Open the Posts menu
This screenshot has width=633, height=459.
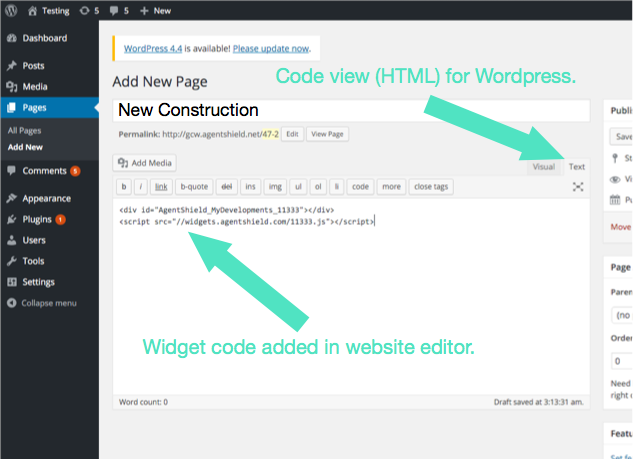[x=33, y=66]
